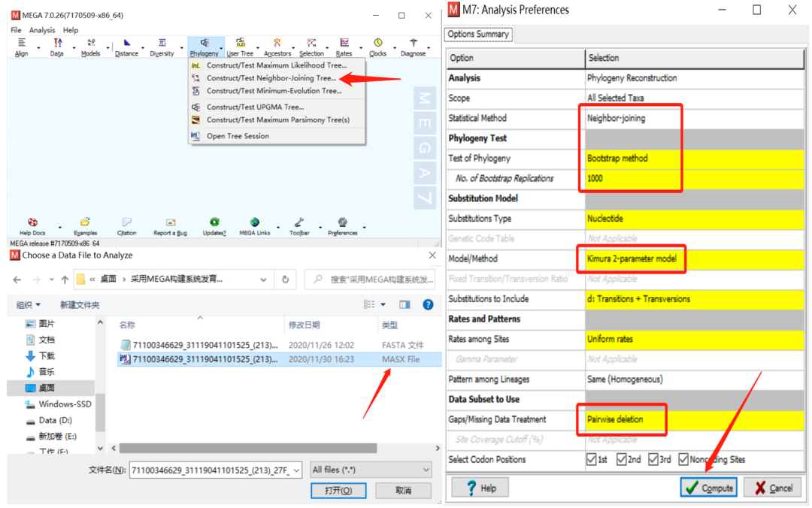This screenshot has width=812, height=508.
Task: Open the MEGA Links globe icon
Action: (254, 227)
